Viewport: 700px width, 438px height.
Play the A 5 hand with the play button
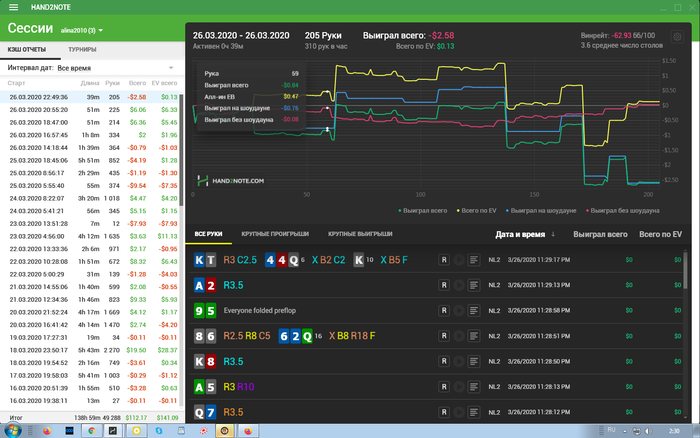pos(458,387)
